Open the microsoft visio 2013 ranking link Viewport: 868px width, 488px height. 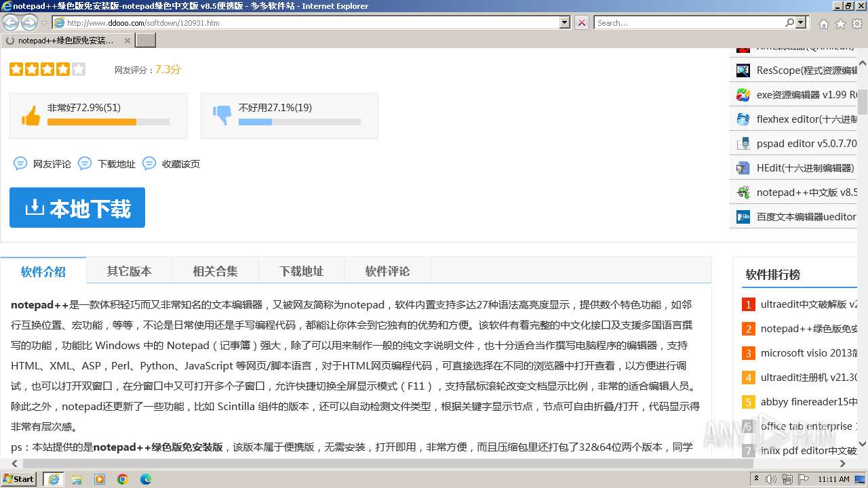click(809, 353)
